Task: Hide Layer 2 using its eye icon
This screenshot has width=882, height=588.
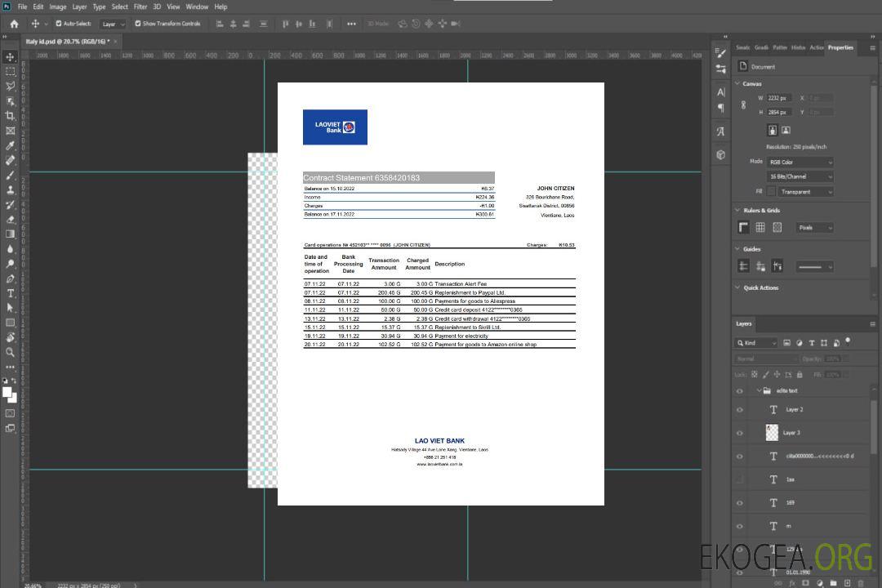Action: click(x=740, y=410)
